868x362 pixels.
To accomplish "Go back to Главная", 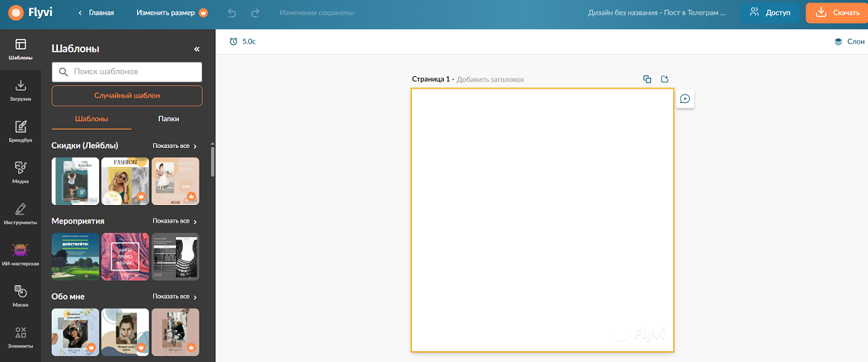I will coord(97,12).
